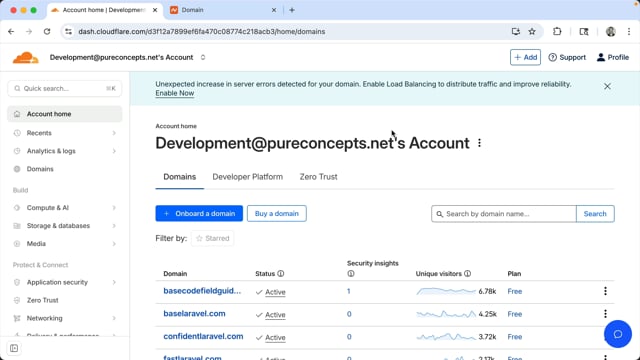Open the basecodefieldguid... domain link
640x360 pixels.
pyautogui.click(x=202, y=291)
